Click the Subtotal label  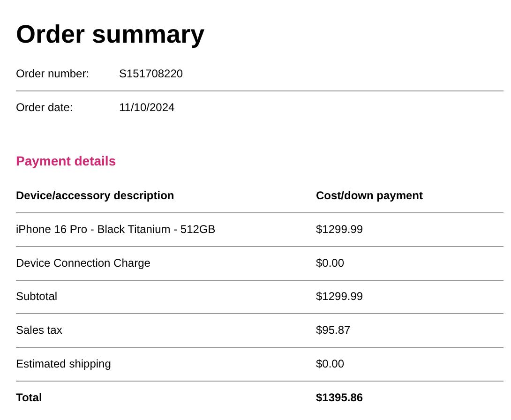click(37, 297)
